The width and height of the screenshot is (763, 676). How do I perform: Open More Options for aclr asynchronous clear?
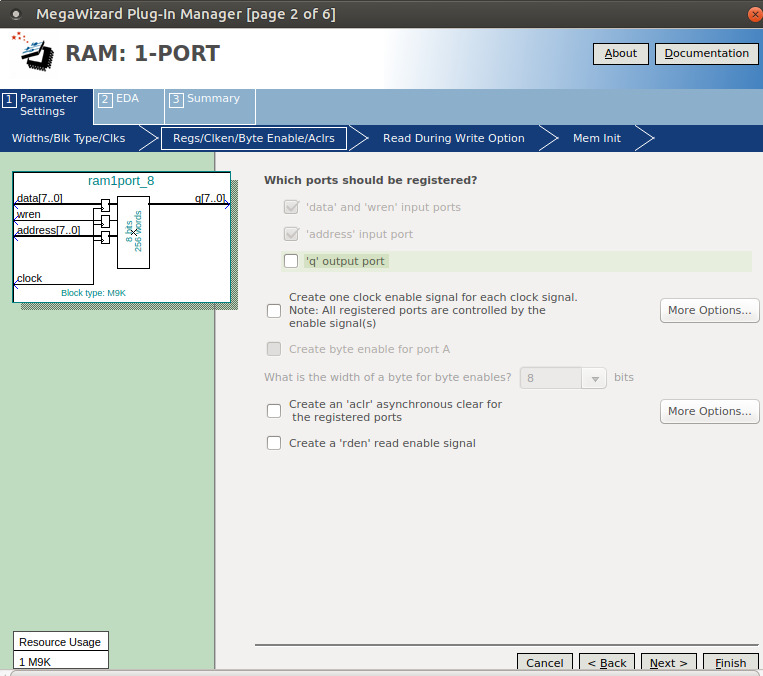(709, 411)
